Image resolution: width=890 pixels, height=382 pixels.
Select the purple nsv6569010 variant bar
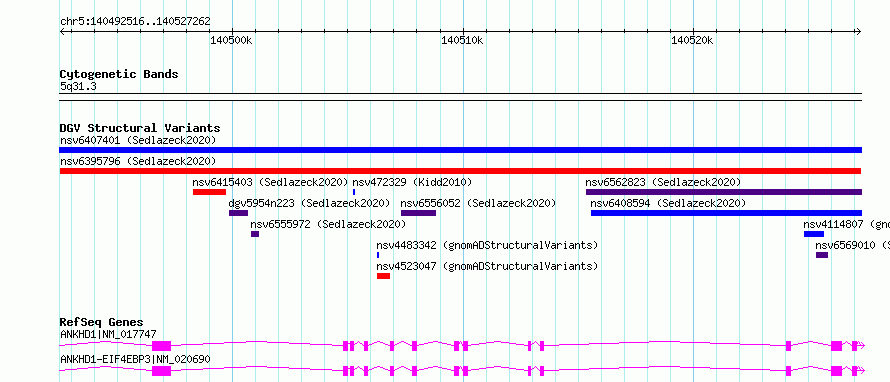tap(822, 255)
